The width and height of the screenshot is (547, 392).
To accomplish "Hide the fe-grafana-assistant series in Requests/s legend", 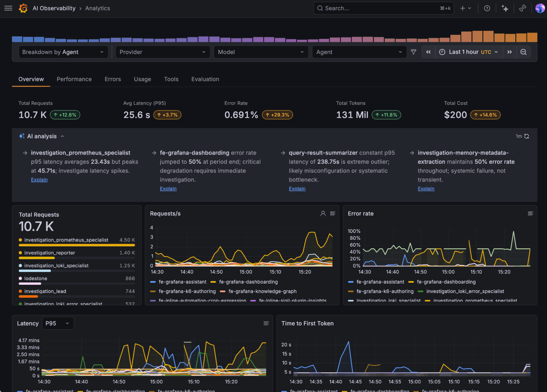I will coord(182,282).
